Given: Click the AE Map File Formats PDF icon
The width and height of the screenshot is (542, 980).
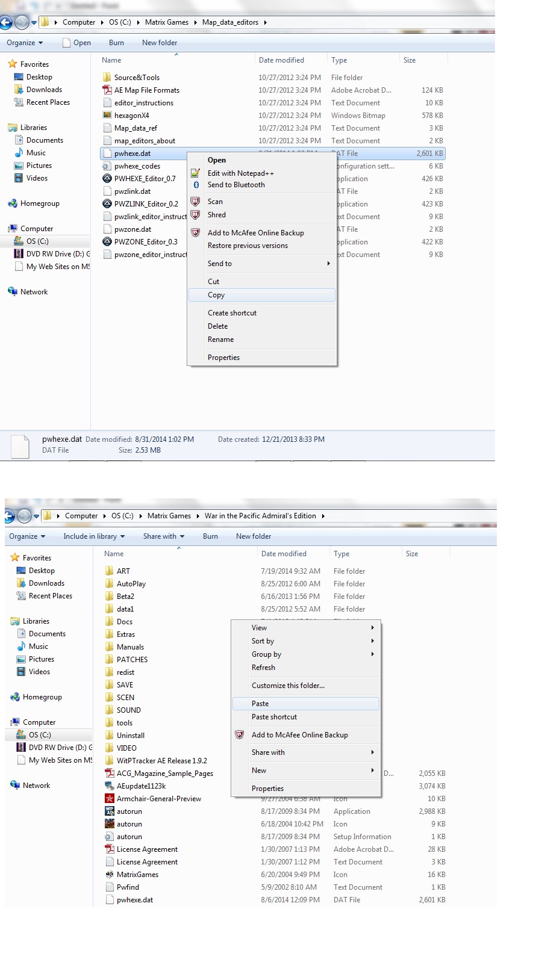Looking at the screenshot, I should click(x=107, y=90).
